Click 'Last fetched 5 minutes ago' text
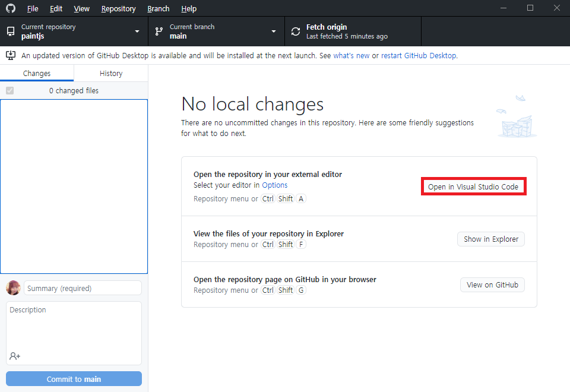570x392 pixels. coord(347,36)
